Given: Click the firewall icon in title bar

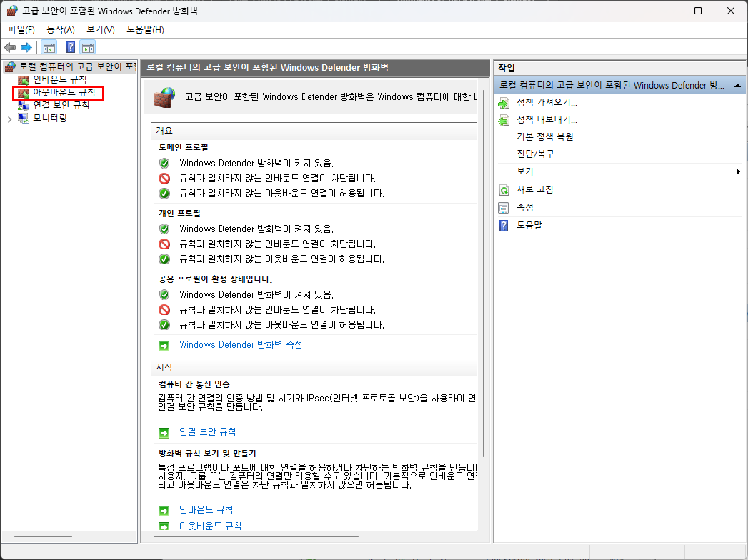Looking at the screenshot, I should pyautogui.click(x=12, y=11).
